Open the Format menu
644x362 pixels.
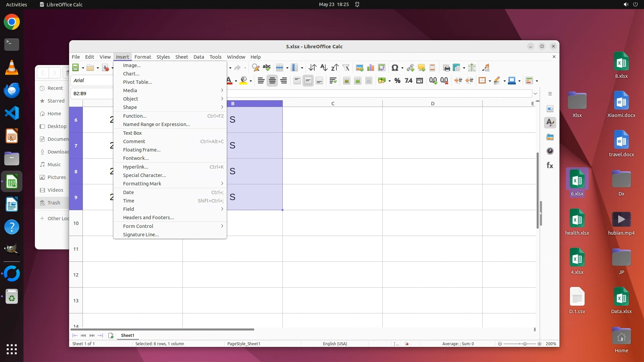pyautogui.click(x=143, y=57)
